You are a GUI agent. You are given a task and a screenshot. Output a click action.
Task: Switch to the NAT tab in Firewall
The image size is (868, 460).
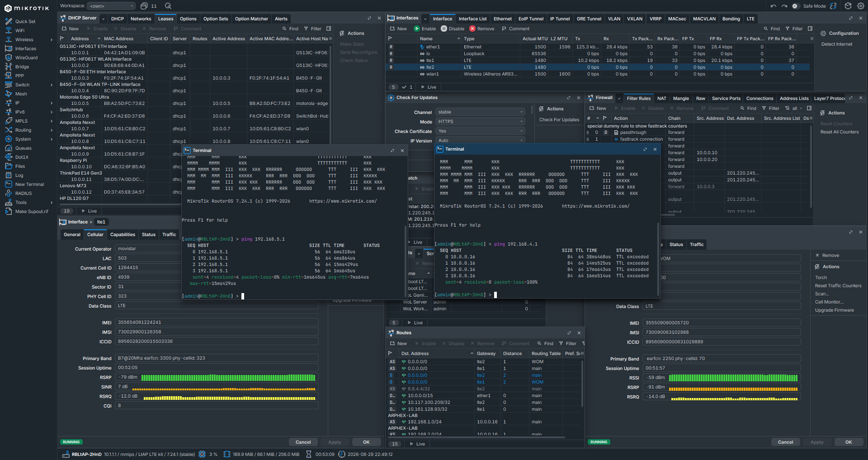tap(662, 98)
